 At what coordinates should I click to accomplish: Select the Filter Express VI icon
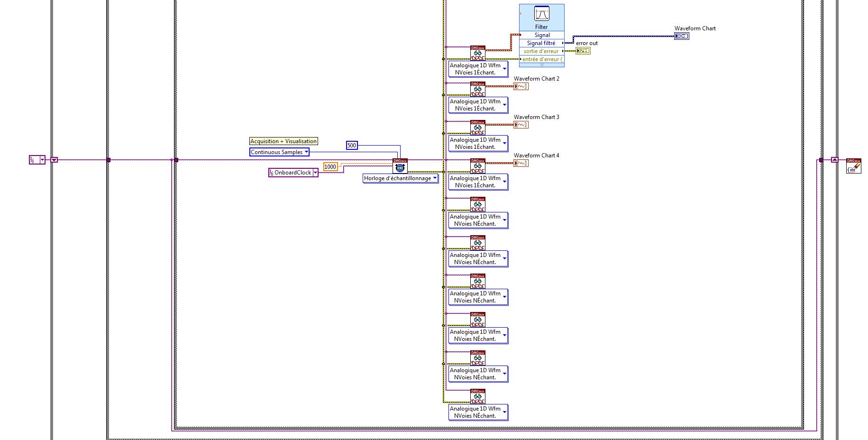point(541,14)
